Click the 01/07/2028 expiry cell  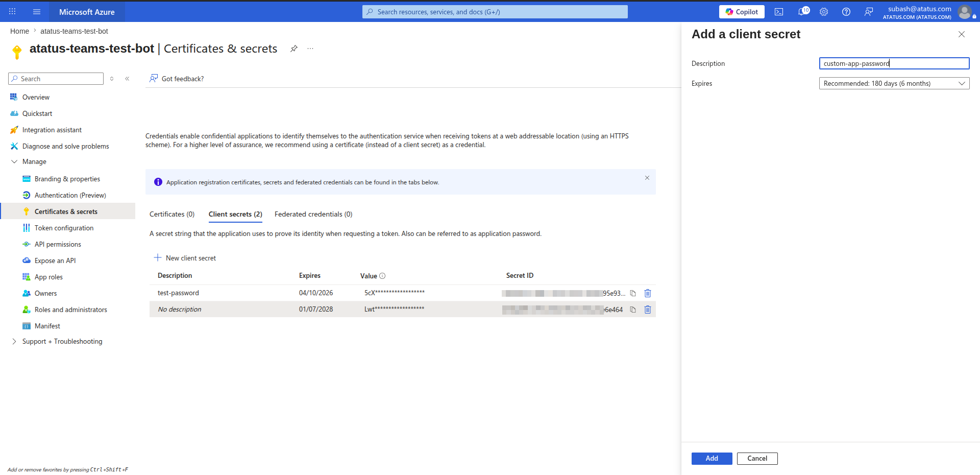coord(316,310)
